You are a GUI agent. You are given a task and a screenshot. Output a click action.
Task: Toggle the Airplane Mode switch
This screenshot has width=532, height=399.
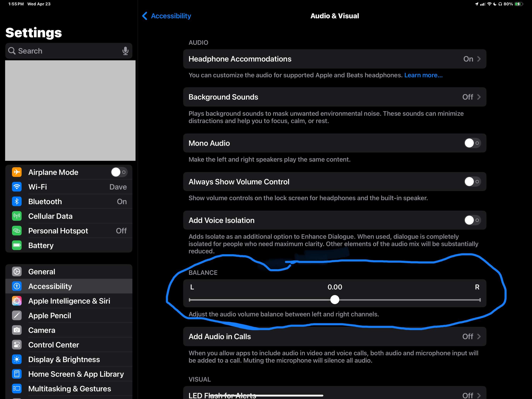(119, 172)
